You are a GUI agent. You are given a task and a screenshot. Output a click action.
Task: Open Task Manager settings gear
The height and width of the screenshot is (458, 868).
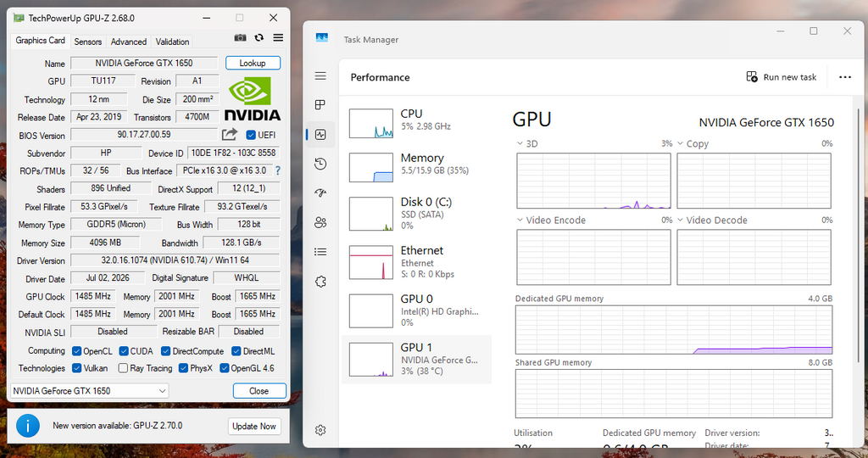(320, 430)
